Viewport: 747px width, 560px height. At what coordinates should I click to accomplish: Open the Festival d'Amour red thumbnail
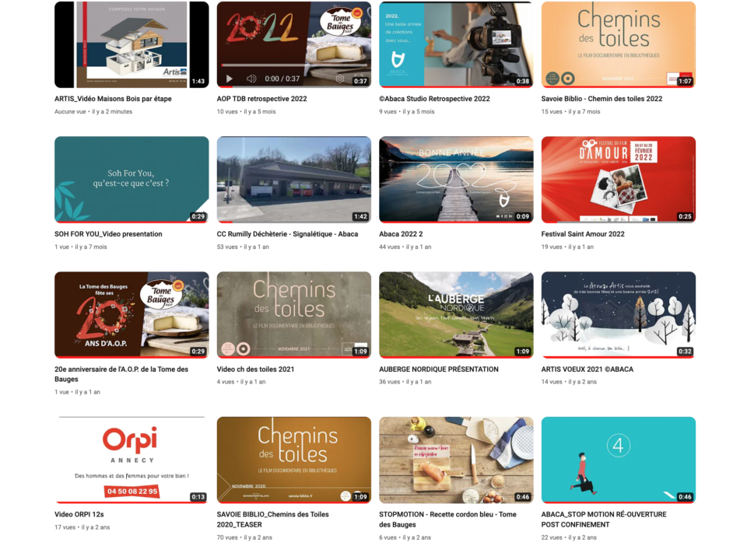click(x=619, y=180)
